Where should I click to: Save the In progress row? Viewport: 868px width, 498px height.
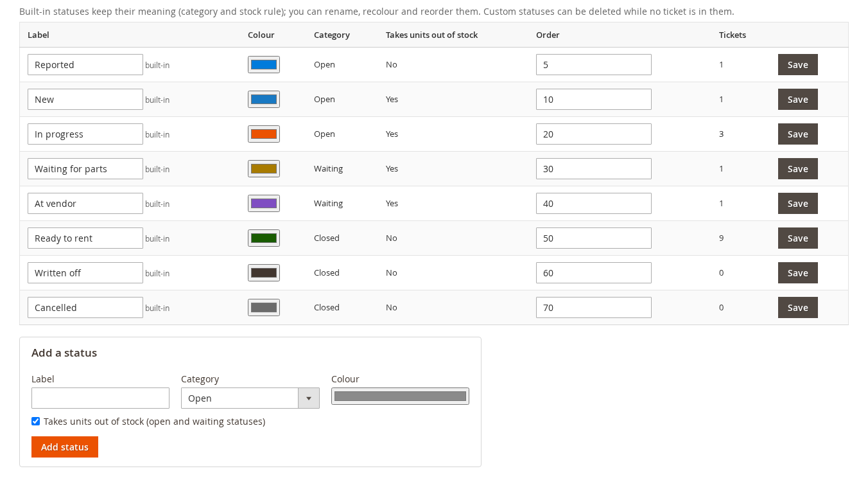(x=798, y=134)
